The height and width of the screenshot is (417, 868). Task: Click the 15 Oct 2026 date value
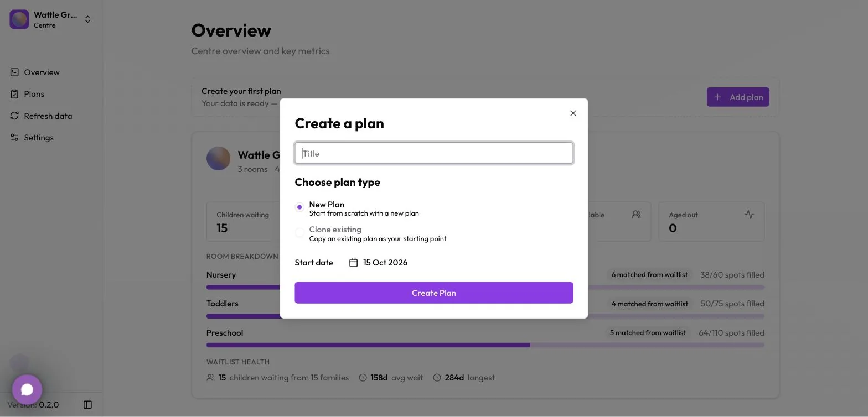(385, 263)
